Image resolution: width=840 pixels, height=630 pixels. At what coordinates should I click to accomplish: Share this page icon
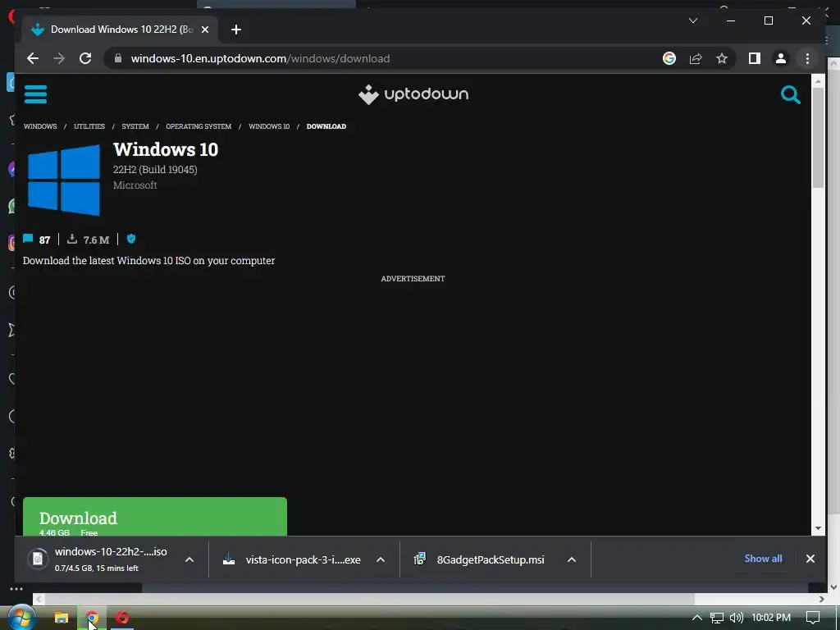tap(696, 58)
